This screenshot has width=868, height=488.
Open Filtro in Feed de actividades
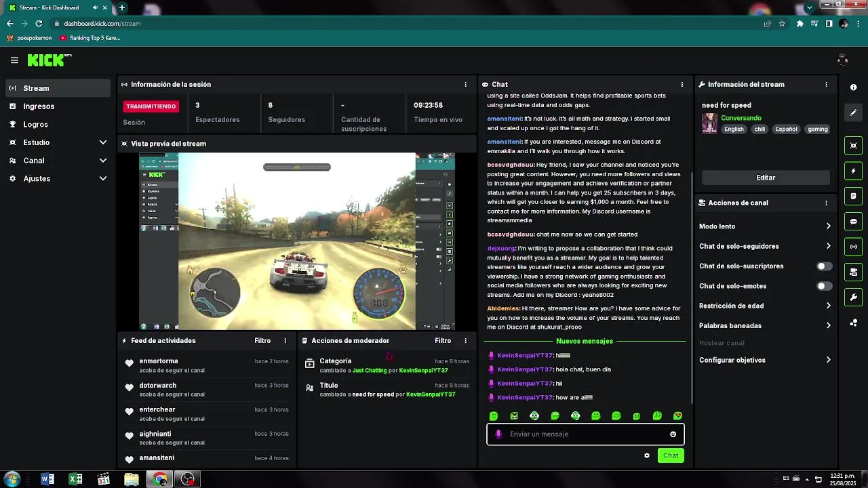262,341
